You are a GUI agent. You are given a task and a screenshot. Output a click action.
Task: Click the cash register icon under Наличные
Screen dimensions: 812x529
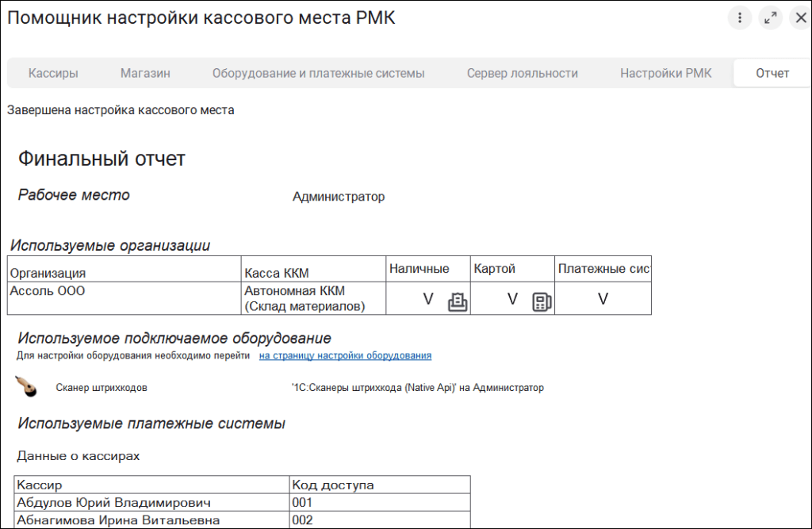click(x=458, y=301)
